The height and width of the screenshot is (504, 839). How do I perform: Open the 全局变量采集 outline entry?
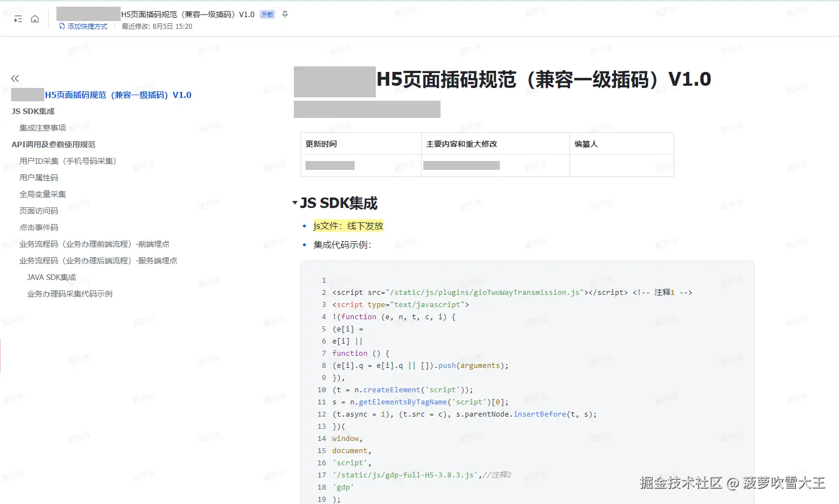43,194
